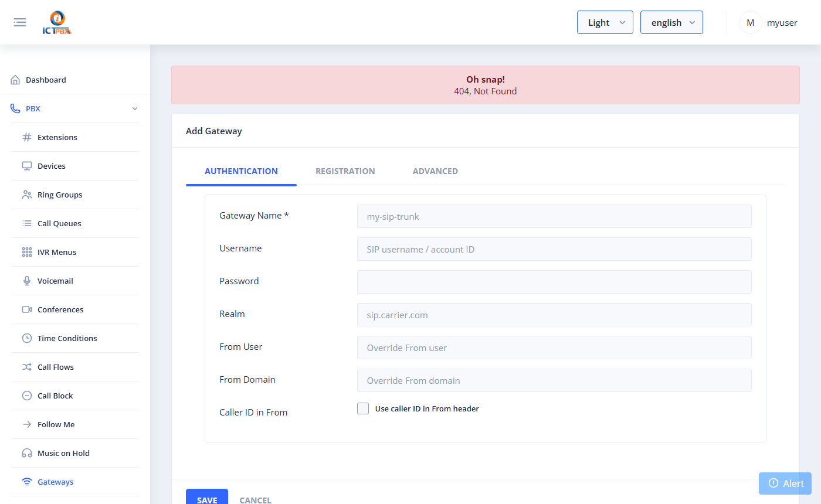Click the From Domain field
Image resolution: width=821 pixels, height=504 pixels.
554,380
